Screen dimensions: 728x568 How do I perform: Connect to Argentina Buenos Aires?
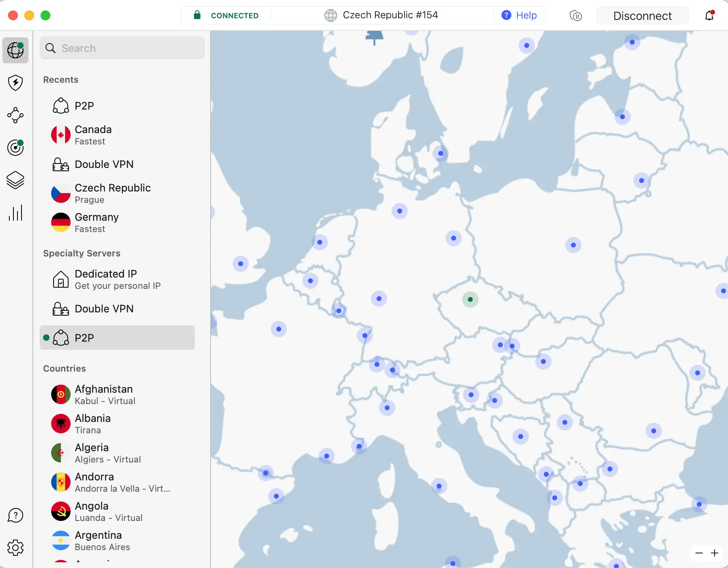[117, 541]
